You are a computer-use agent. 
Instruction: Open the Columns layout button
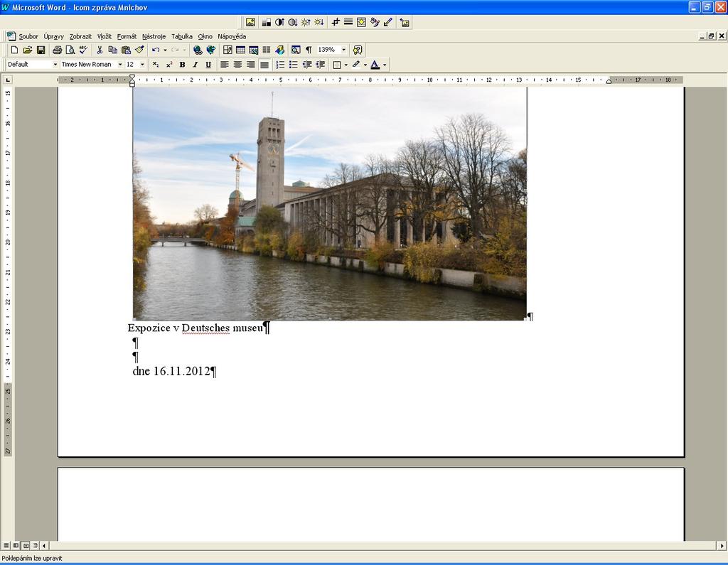(x=267, y=50)
